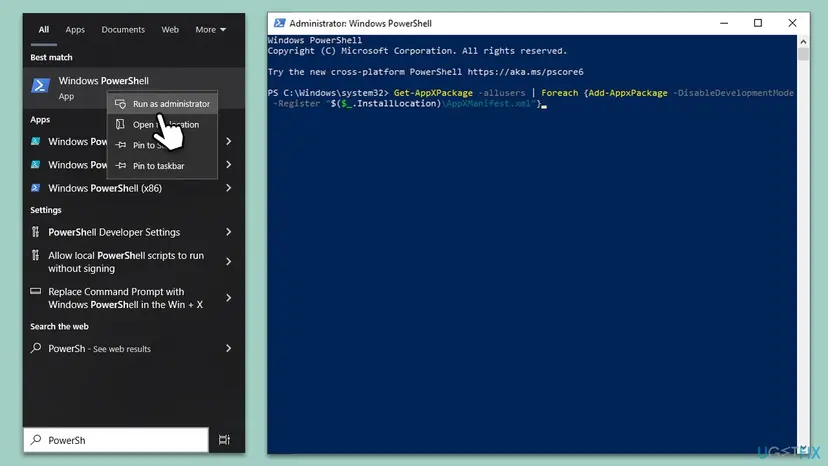Viewport: 828px width, 466px height.
Task: Click the PowerSh search input box
Action: (116, 440)
